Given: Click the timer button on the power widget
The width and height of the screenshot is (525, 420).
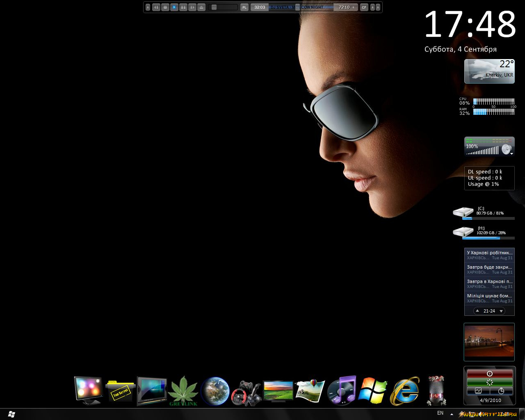Looking at the screenshot, I should 501,391.
